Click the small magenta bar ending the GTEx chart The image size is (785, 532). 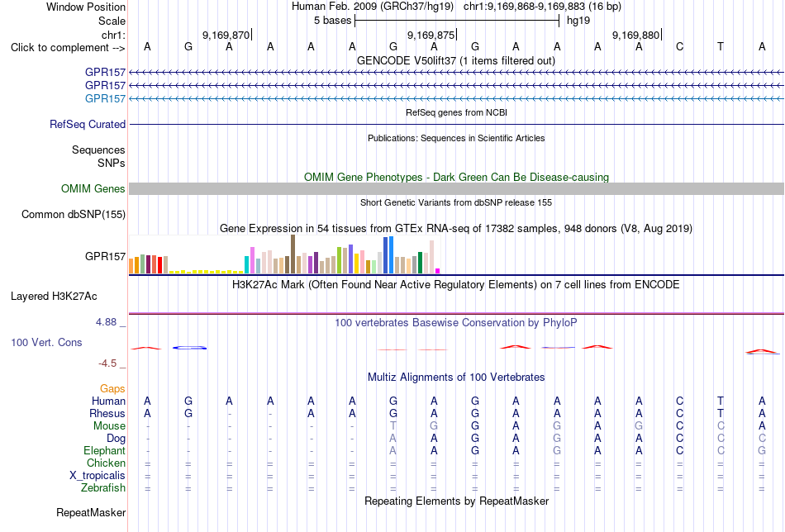pyautogui.click(x=438, y=271)
